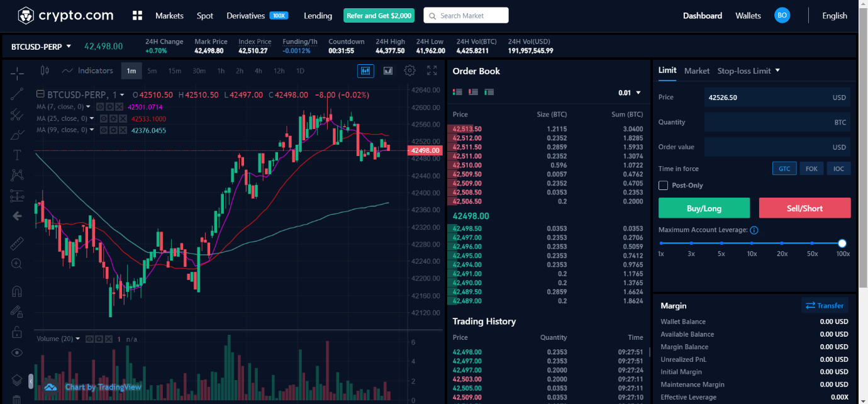Click the 100x leverage slider handle

[x=842, y=244]
